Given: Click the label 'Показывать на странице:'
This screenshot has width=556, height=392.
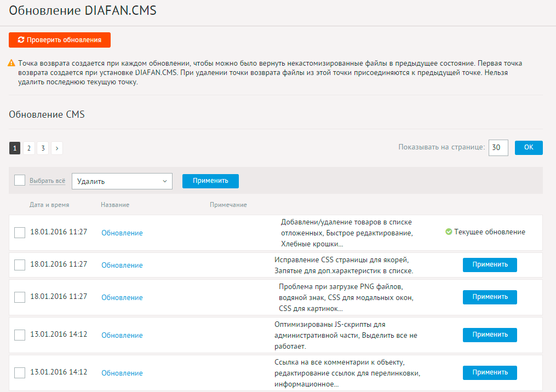Looking at the screenshot, I should click(x=442, y=147).
